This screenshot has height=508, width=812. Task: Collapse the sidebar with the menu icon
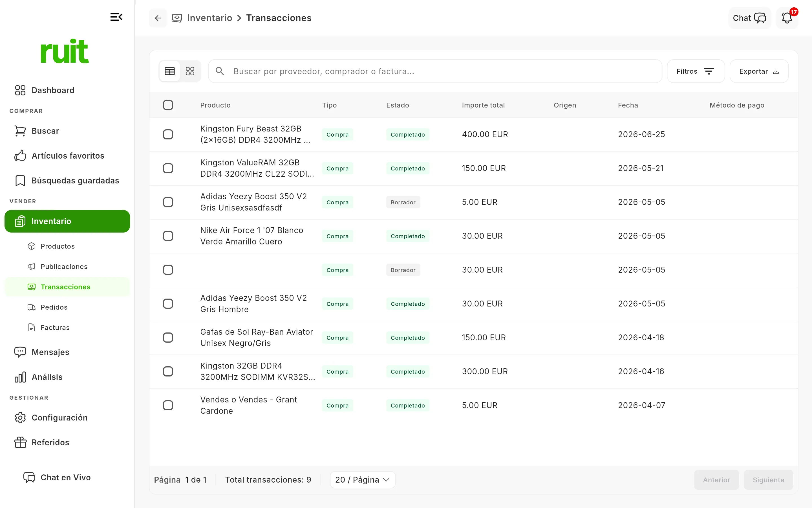116,17
